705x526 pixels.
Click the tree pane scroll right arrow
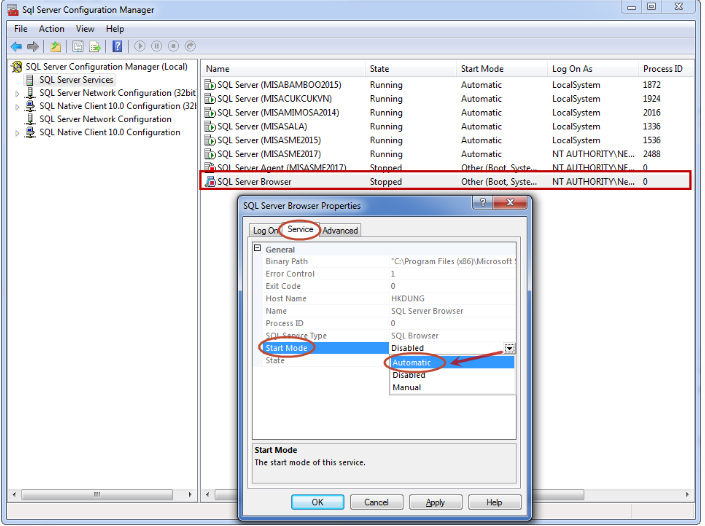[x=190, y=495]
